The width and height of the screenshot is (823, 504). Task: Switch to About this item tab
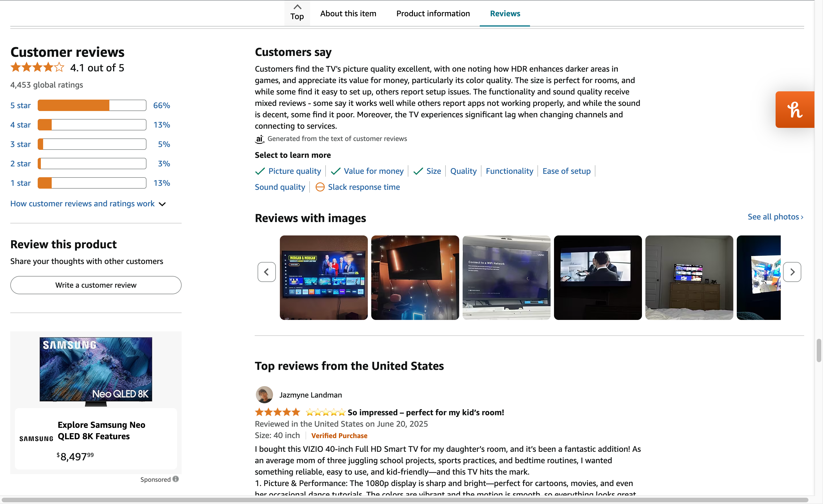coord(348,13)
